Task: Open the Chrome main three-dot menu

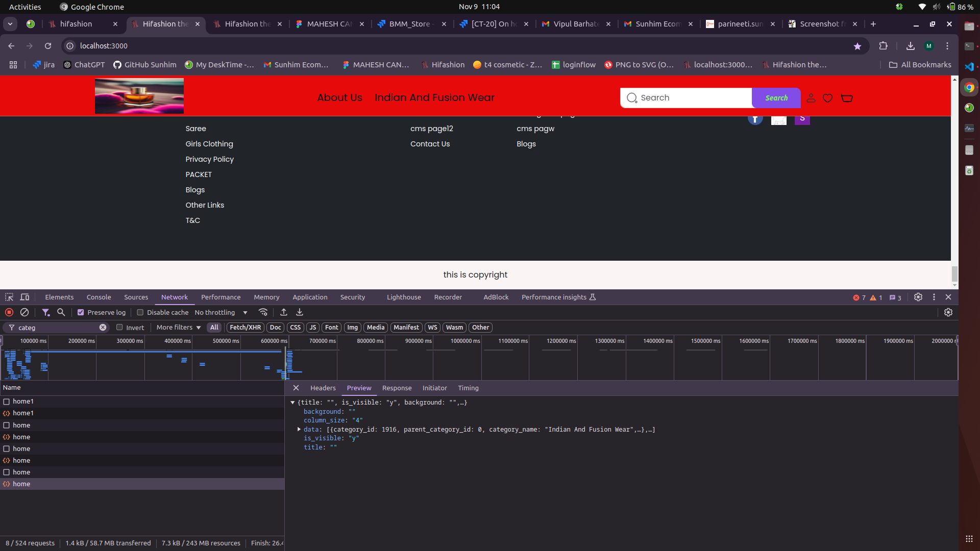Action: coord(947,46)
